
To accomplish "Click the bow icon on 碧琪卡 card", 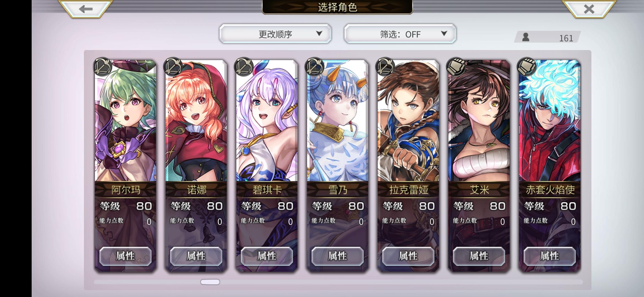I will point(244,67).
